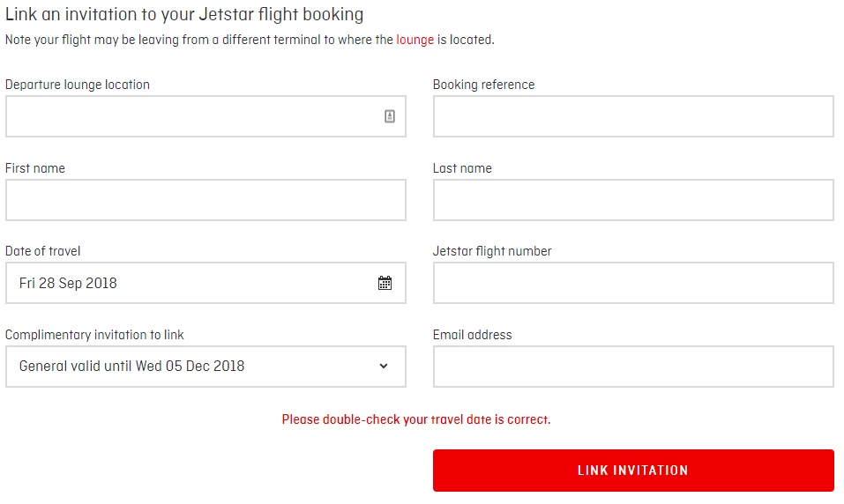
Task: Focus the First name input box
Action: (205, 200)
